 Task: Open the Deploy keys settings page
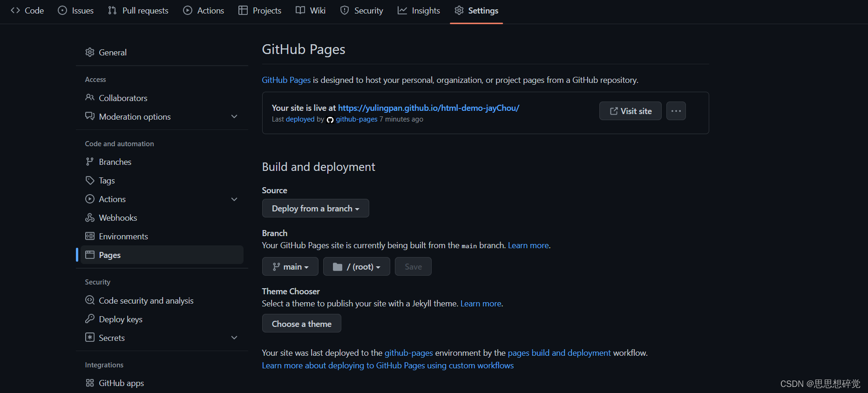click(x=162, y=319)
